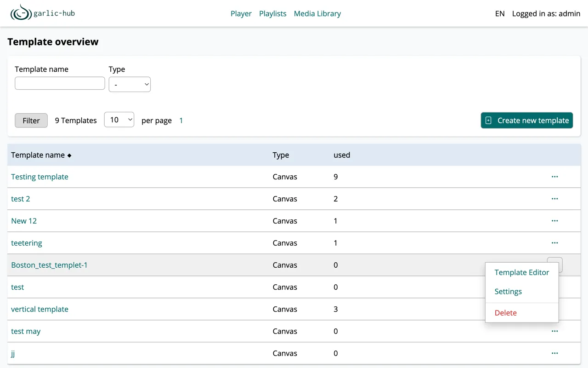Expand the Type filter dropdown

130,84
